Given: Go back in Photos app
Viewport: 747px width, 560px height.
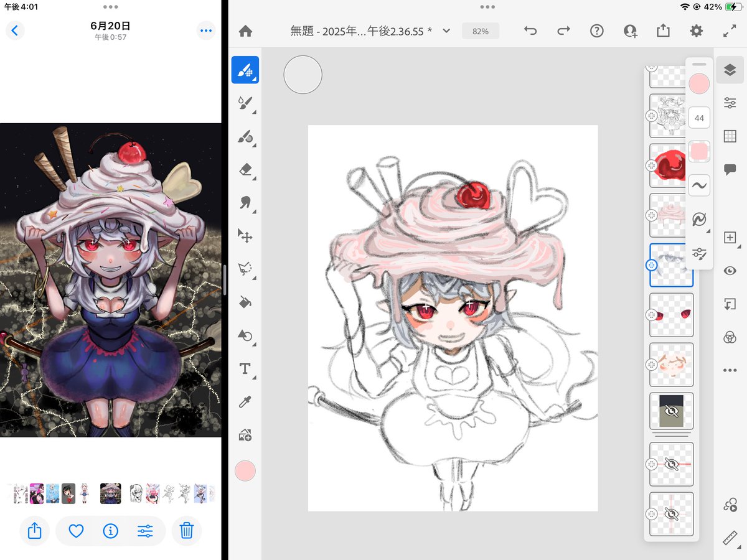Looking at the screenshot, I should click(15, 30).
